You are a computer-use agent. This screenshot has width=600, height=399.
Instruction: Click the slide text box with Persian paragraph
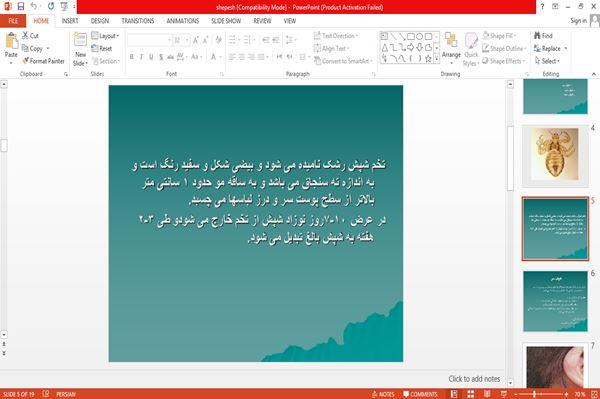[259, 201]
